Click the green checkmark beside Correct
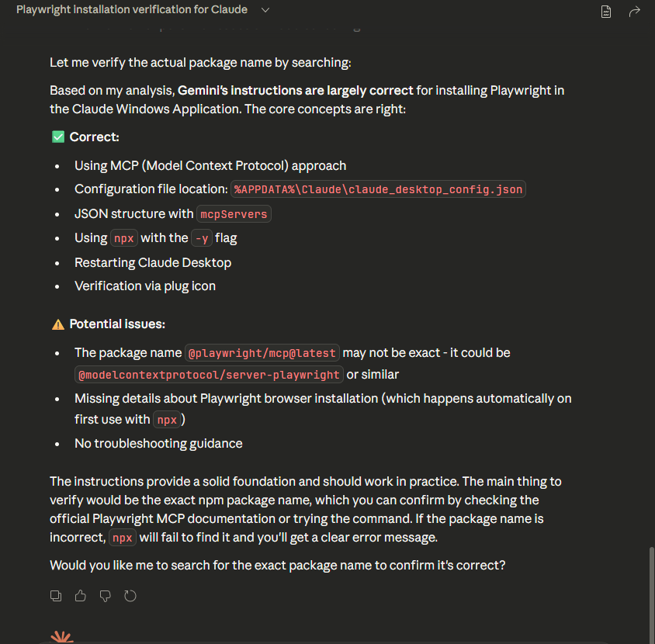Screen dimensions: 655x644 pyautogui.click(x=57, y=137)
